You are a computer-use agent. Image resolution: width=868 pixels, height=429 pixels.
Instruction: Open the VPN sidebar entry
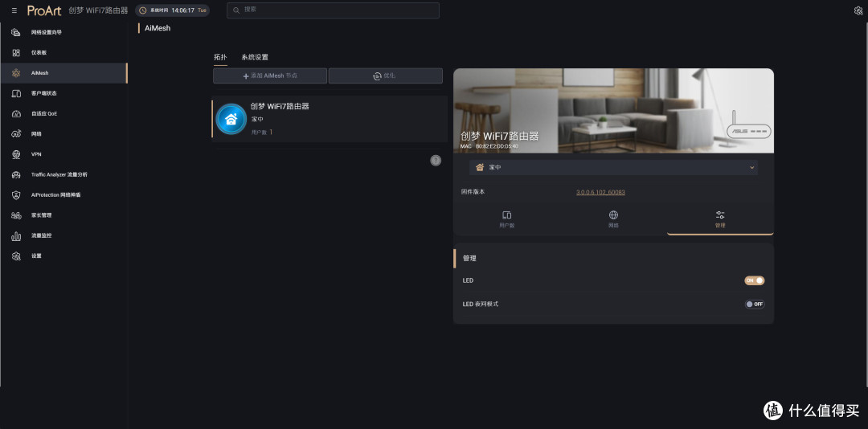[63, 154]
